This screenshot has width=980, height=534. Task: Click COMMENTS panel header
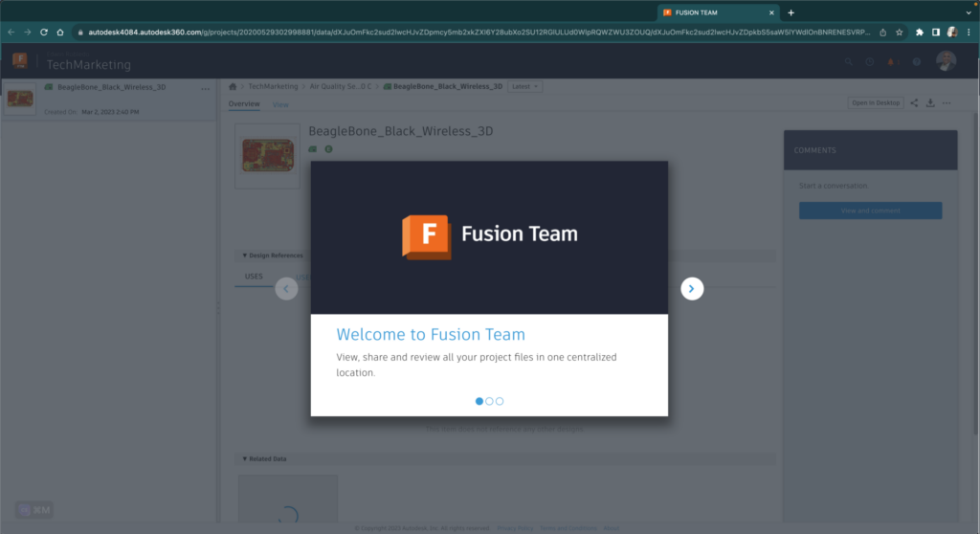pos(870,150)
